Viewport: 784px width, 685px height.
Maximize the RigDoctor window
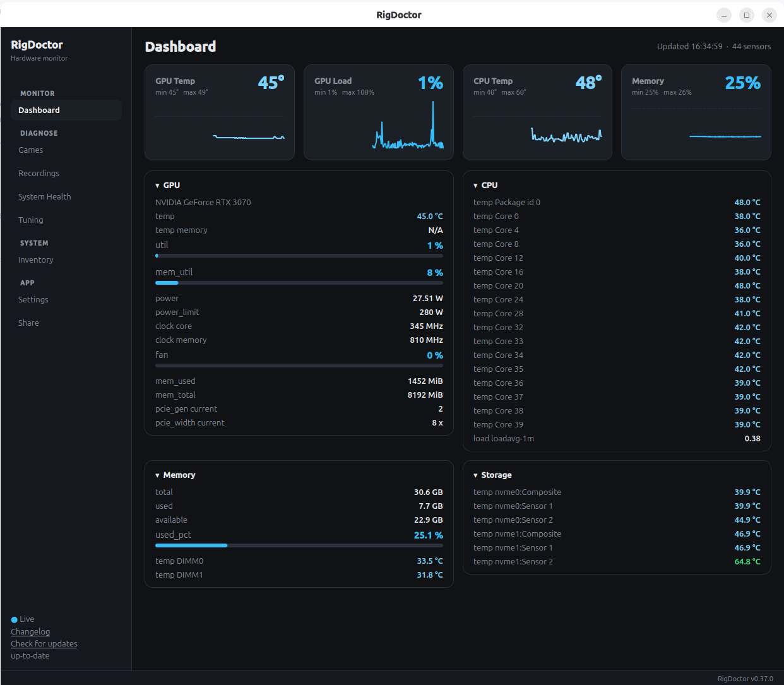[747, 15]
